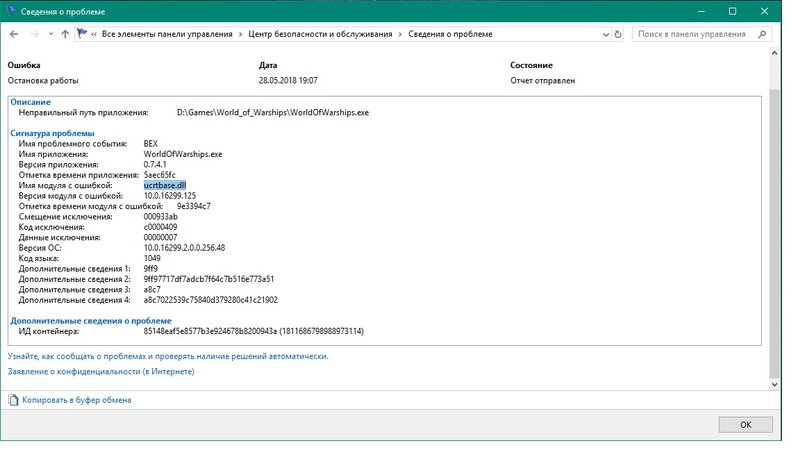The width and height of the screenshot is (800, 450).
Task: Click 'Дополнительные сведения о проблеме' heading
Action: [x=91, y=321]
